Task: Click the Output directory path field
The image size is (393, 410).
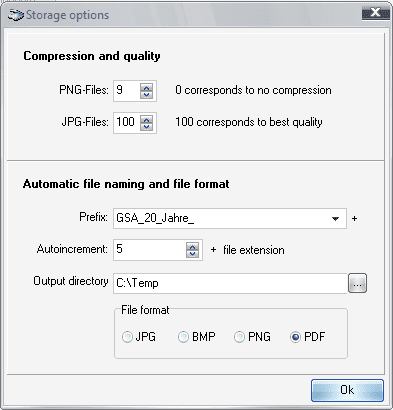Action: (230, 283)
